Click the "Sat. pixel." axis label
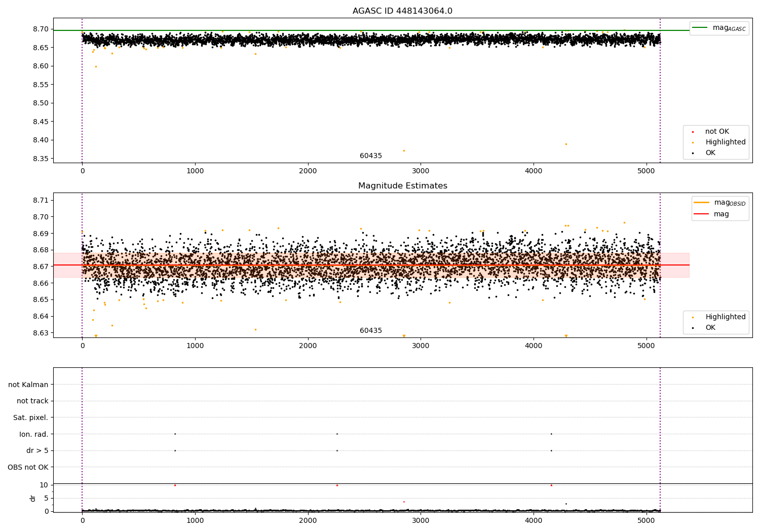This screenshot has height=532, width=760. click(31, 418)
